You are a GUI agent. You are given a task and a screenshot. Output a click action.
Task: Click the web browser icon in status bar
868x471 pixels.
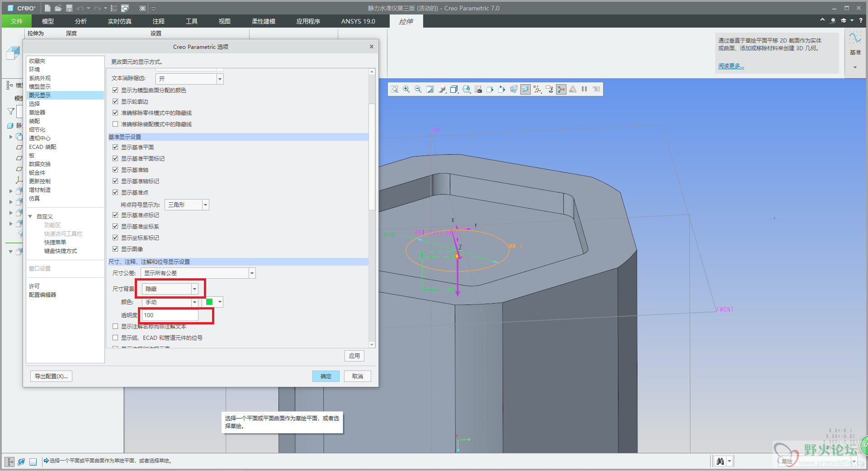pyautogui.click(x=21, y=461)
